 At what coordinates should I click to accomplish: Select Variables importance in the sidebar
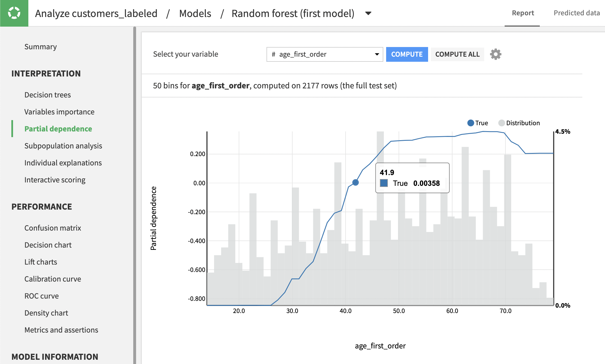(60, 112)
